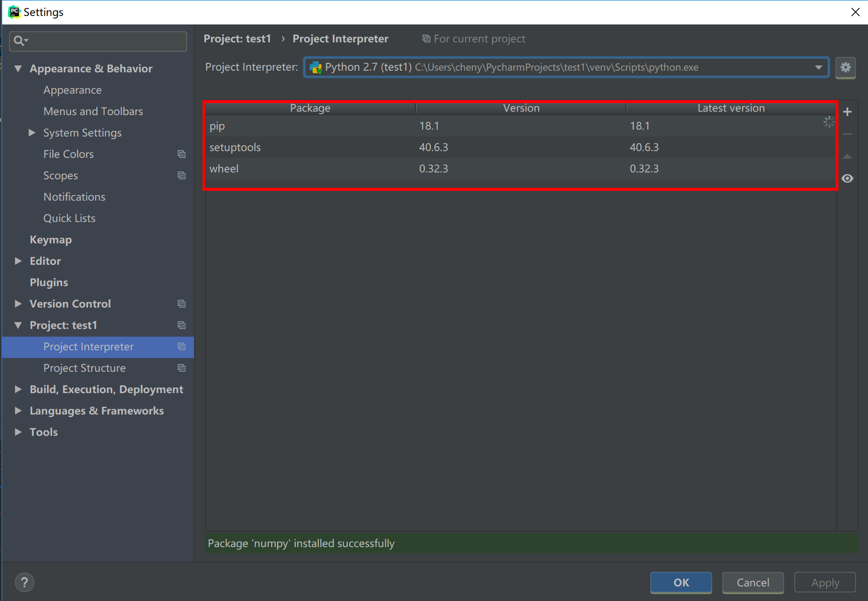868x601 pixels.
Task: Select the pip package row
Action: coord(520,126)
